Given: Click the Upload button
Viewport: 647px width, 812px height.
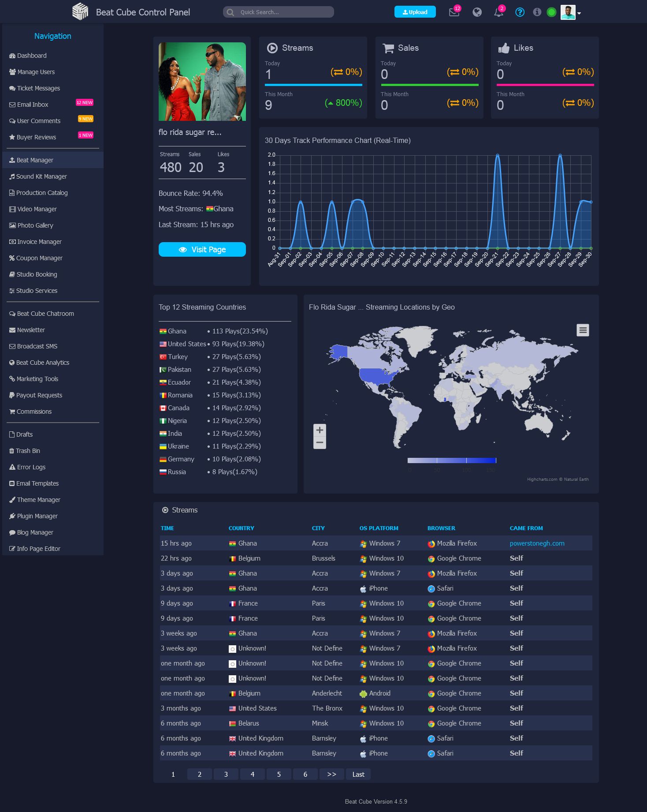Looking at the screenshot, I should [415, 12].
